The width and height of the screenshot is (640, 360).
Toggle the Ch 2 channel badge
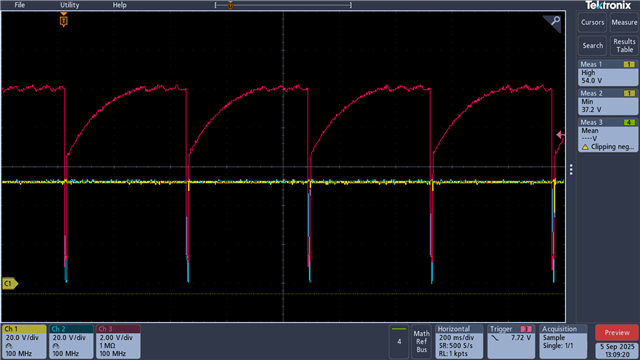pos(71,341)
